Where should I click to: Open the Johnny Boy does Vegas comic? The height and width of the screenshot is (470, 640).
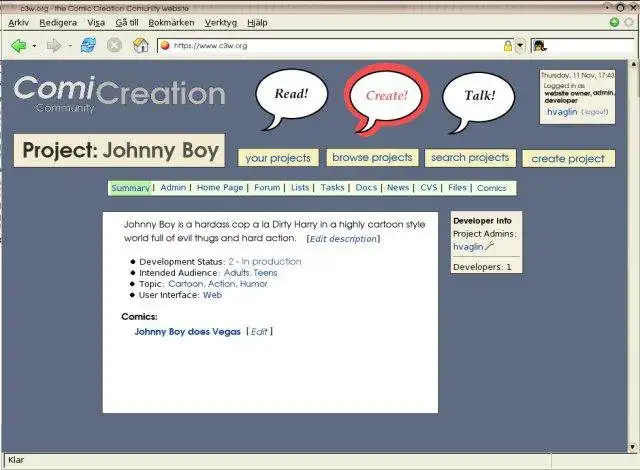tap(187, 332)
